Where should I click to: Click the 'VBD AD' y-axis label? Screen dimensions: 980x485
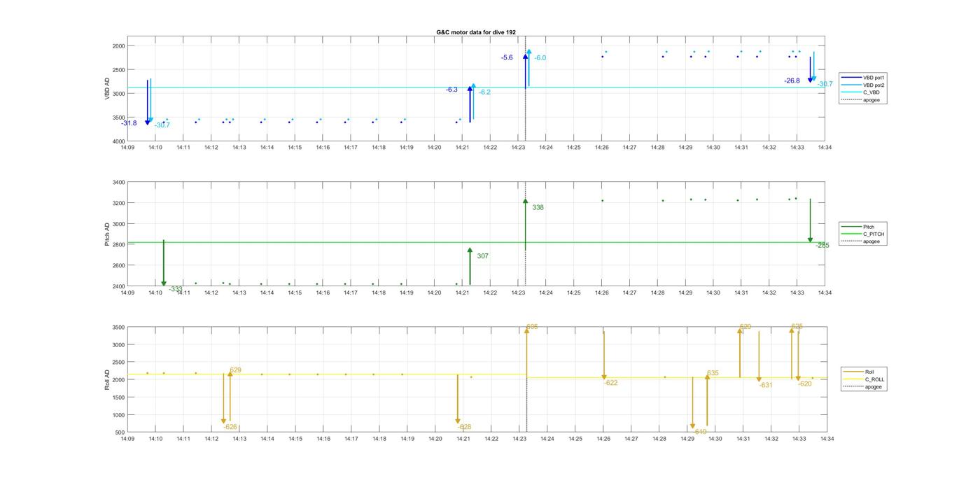(107, 88)
